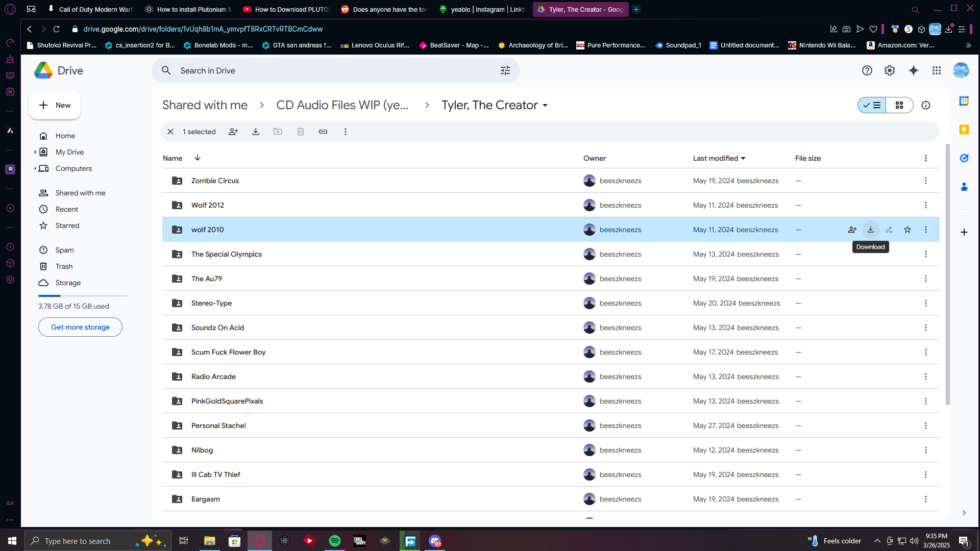The image size is (980, 551).
Task: Clear the selection with the X button
Action: pos(170,132)
